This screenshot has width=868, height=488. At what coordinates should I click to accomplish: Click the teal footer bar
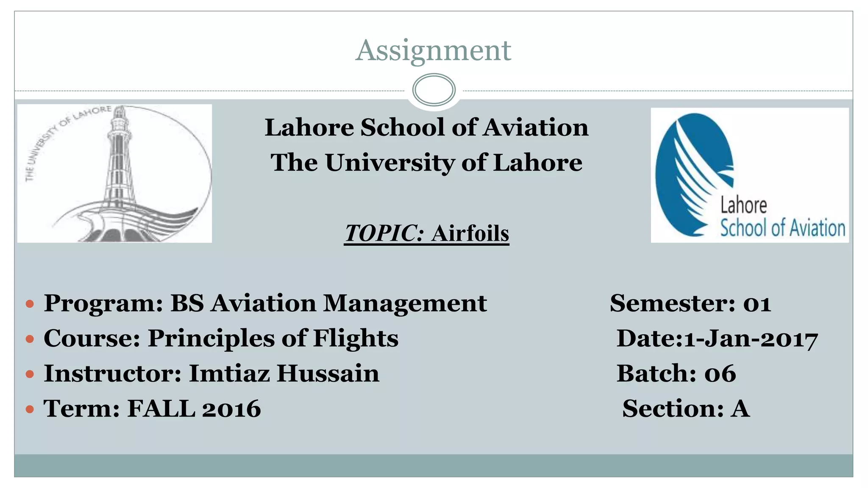click(x=433, y=466)
